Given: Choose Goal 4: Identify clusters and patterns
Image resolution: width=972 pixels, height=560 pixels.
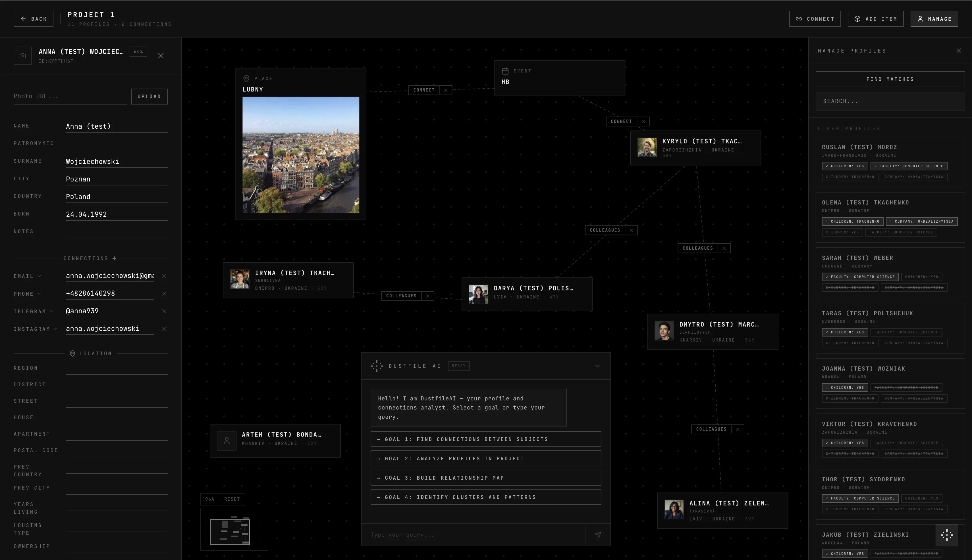Looking at the screenshot, I should point(486,497).
